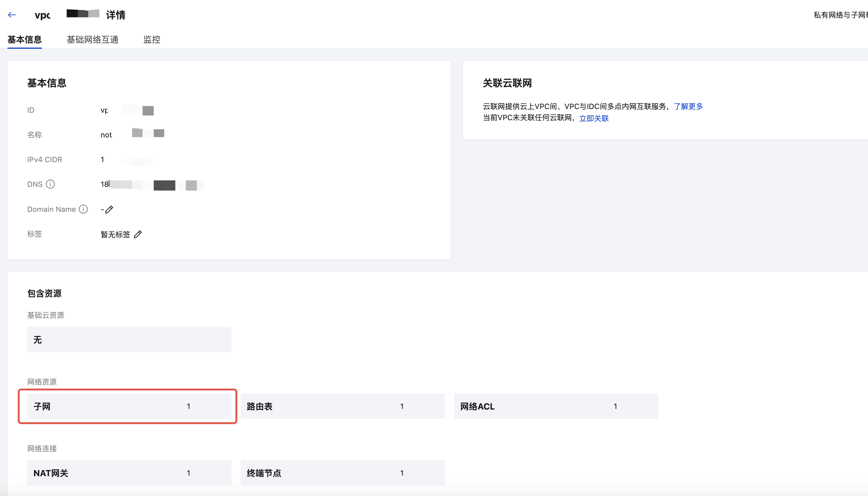Click the 子网 count number
The height and width of the screenshot is (496, 868).
tap(189, 406)
